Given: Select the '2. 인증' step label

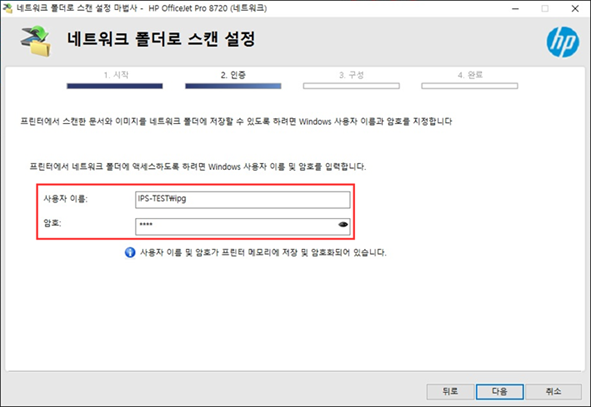Looking at the screenshot, I should coord(233,75).
